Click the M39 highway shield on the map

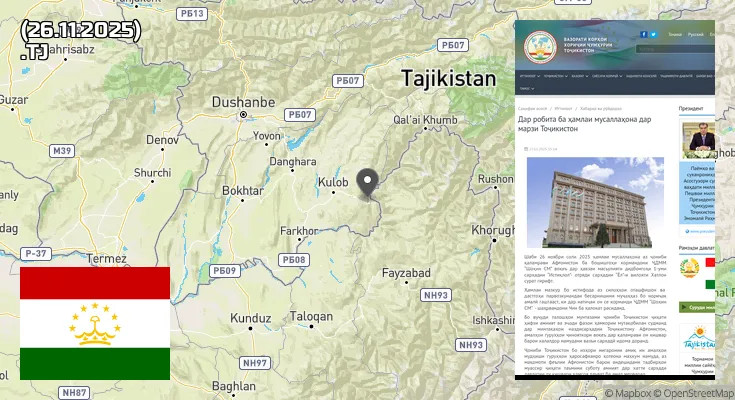click(x=62, y=151)
